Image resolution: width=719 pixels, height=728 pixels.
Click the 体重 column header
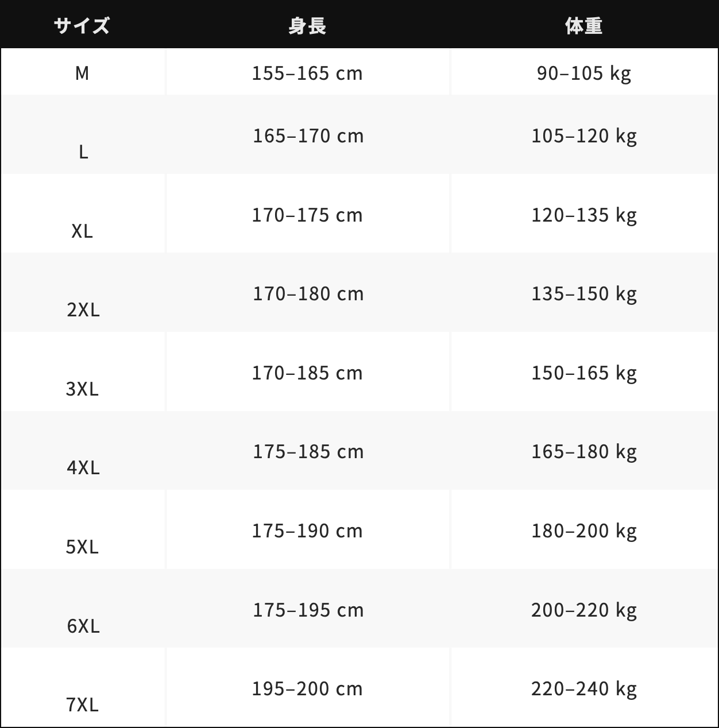coord(583,26)
